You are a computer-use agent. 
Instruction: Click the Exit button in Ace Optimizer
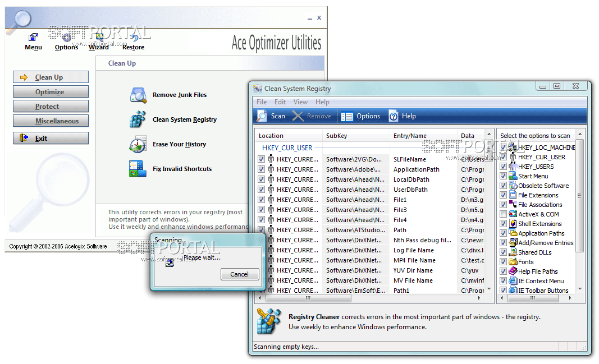pyautogui.click(x=51, y=138)
